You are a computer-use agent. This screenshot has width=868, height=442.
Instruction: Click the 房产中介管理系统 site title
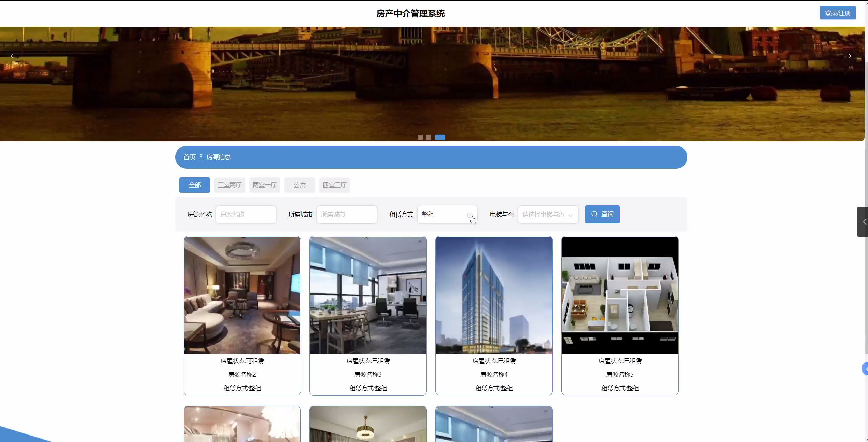(410, 13)
